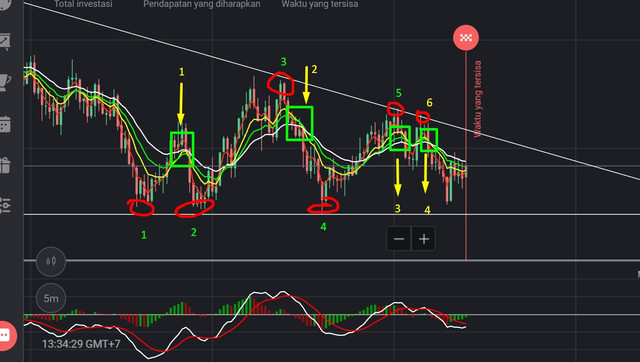Open the red chat support bubble
640x362 pixels.
tap(6, 335)
